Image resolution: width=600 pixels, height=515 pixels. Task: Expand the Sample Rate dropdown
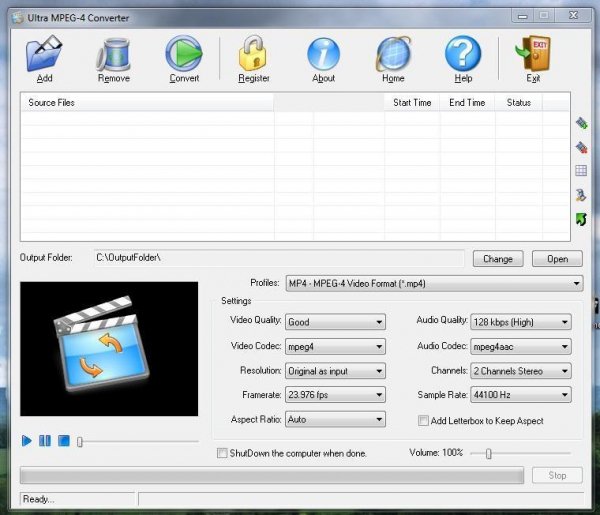tap(521, 395)
